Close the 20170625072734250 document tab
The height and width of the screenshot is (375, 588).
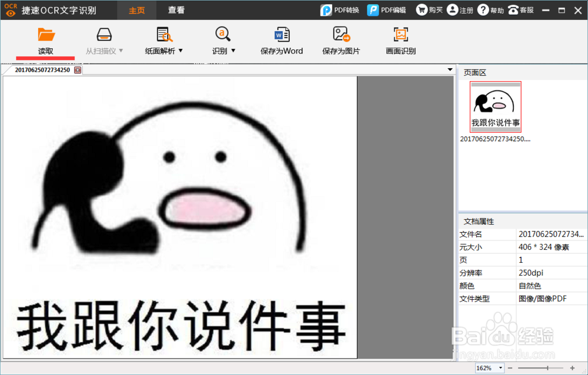[x=78, y=70]
